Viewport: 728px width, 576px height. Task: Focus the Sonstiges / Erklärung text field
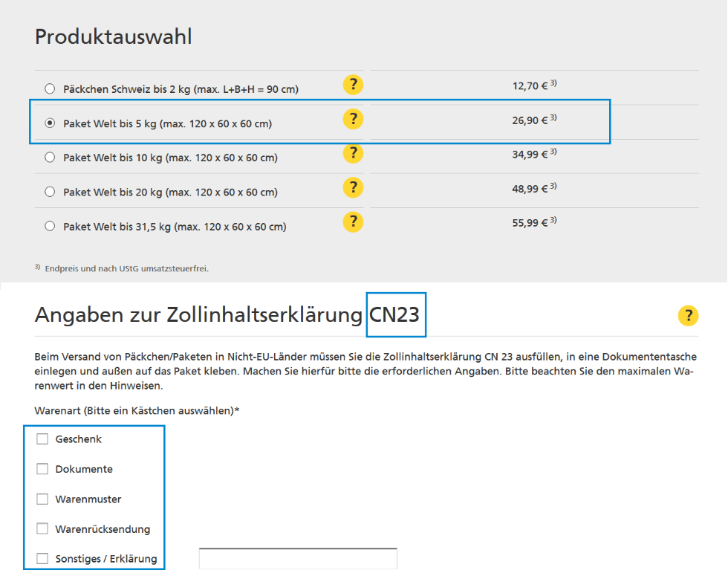pyautogui.click(x=298, y=559)
